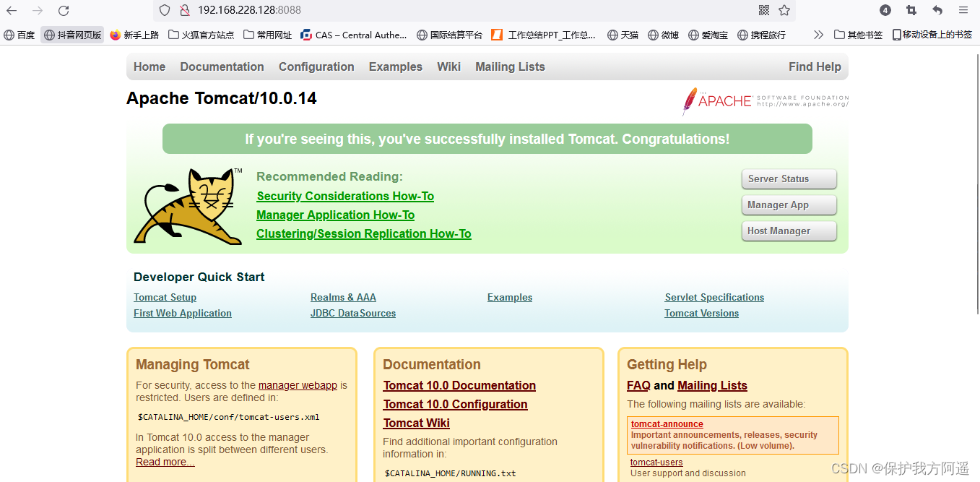Viewport: 980px width, 482px height.
Task: Click the screenshot crop icon
Action: click(x=911, y=10)
